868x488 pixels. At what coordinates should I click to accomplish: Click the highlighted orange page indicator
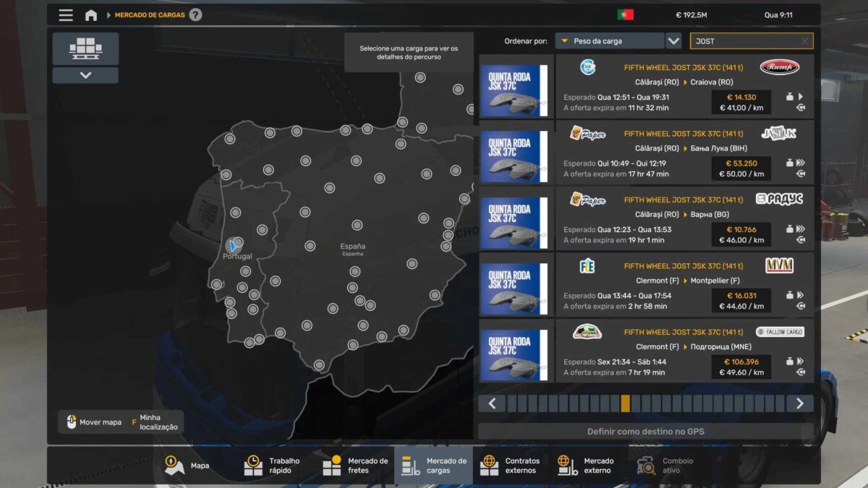(625, 403)
